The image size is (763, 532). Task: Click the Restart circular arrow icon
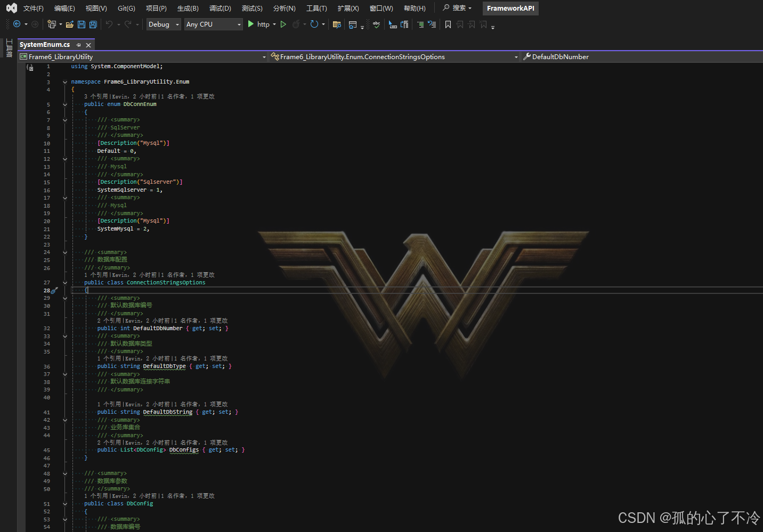[314, 24]
